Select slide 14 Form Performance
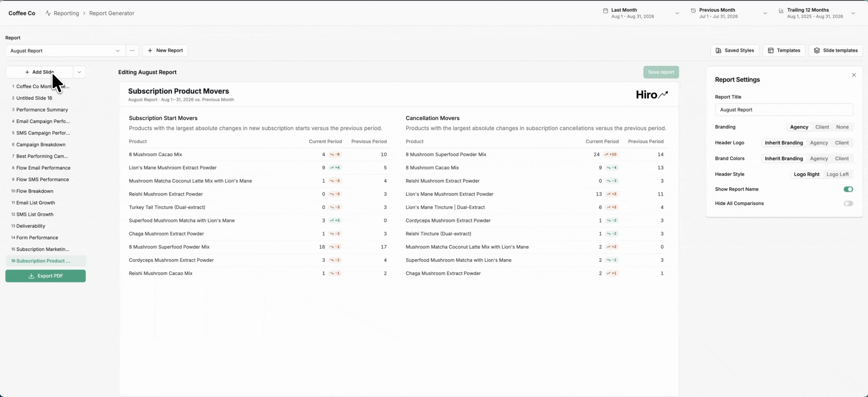Viewport: 868px width, 397px height. [x=46, y=238]
